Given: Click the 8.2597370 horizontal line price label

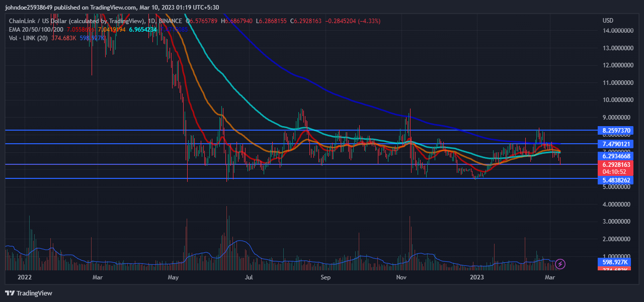Looking at the screenshot, I should [x=616, y=130].
